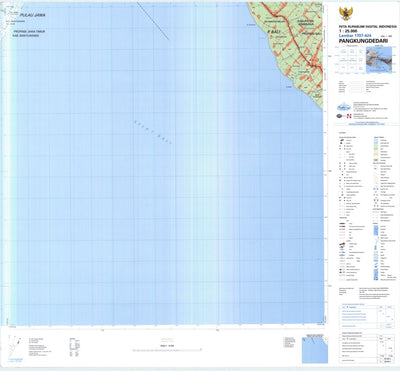This screenshot has width=400, height=371.
Task: Click 'PETA RUPABUMI DIGITAL INDONESIA' heading
Action: tap(368, 26)
